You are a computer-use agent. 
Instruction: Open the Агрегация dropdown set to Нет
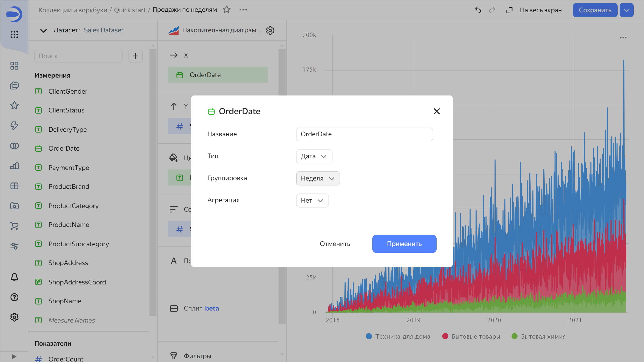(x=312, y=200)
